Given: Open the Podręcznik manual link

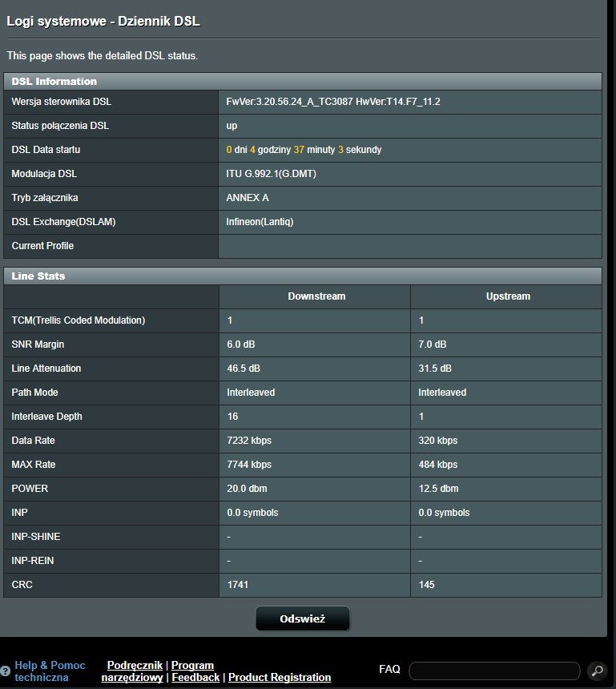Looking at the screenshot, I should (135, 665).
